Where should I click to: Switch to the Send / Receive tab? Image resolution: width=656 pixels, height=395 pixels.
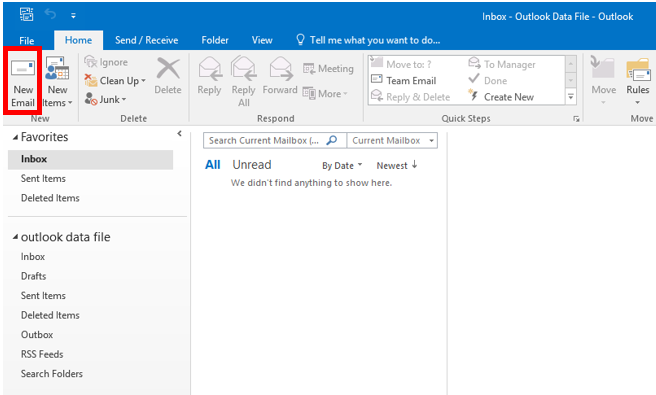pos(146,40)
